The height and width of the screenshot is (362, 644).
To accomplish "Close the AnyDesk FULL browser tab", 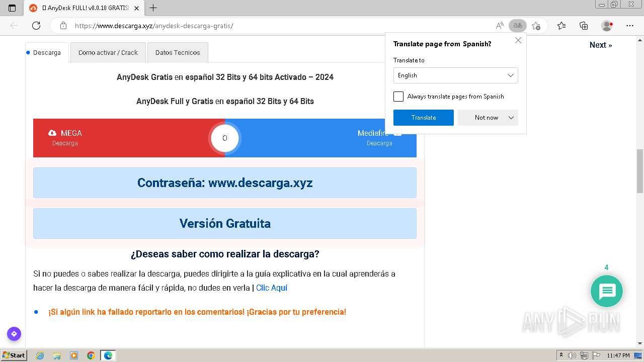I will pos(136,8).
